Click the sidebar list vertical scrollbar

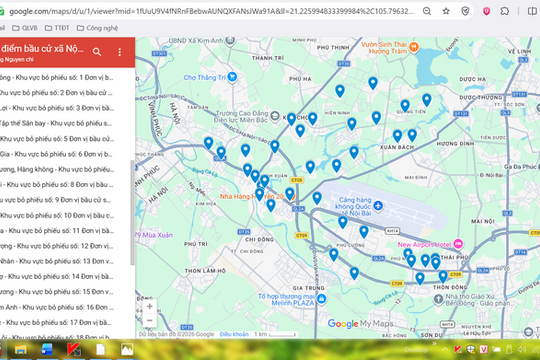pos(132,213)
